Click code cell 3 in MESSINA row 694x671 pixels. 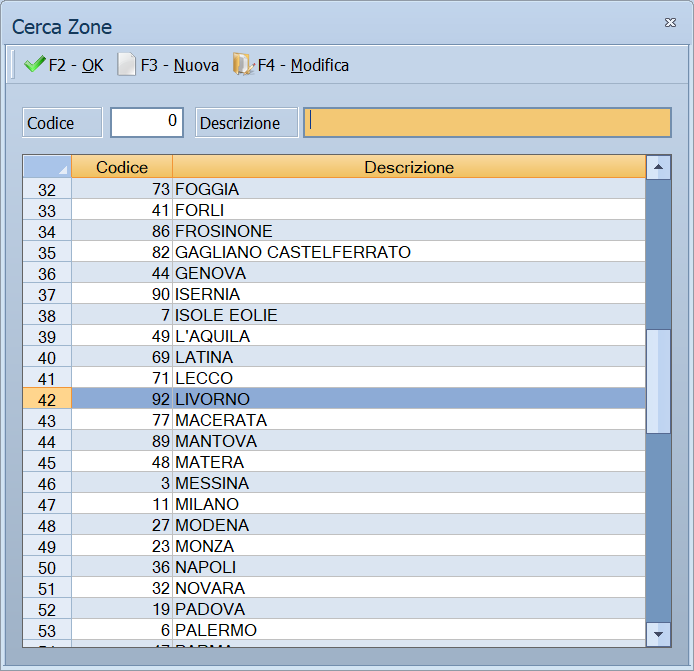(122, 483)
